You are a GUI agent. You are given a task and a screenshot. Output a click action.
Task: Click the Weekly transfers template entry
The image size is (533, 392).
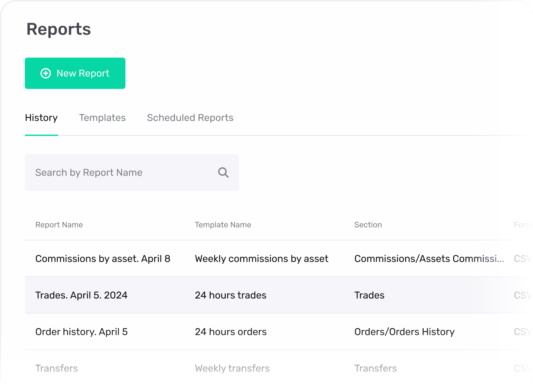point(232,368)
